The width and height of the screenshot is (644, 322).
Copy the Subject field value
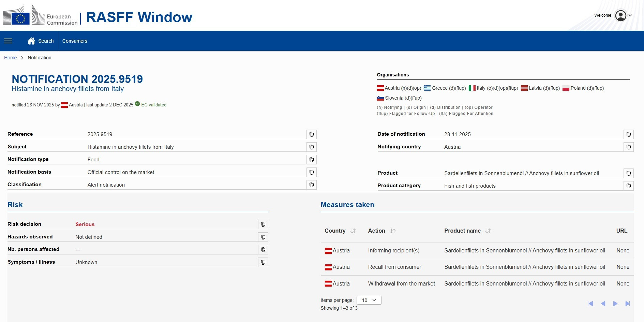[x=311, y=147]
